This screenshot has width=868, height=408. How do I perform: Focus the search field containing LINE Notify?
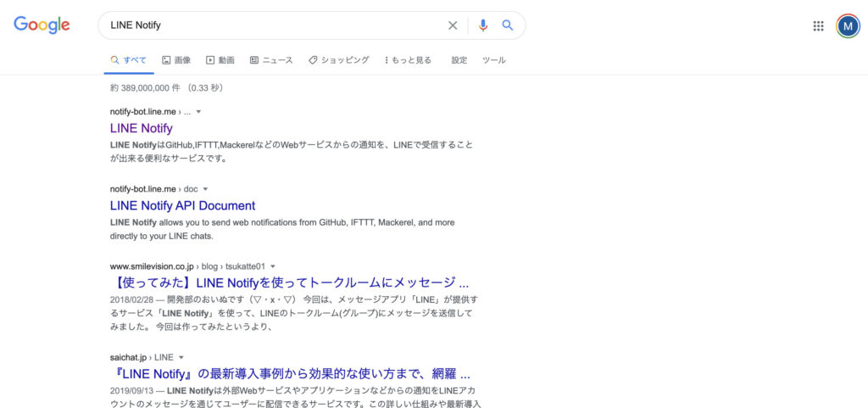point(271,25)
